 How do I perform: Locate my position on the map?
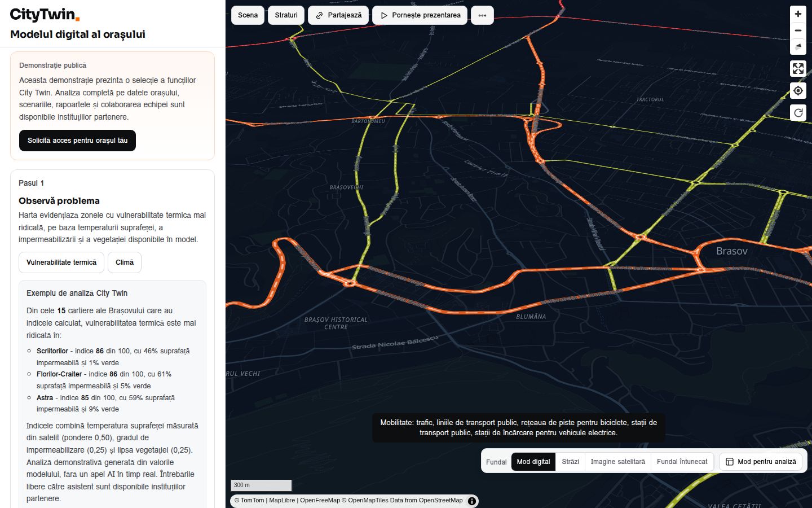click(798, 91)
